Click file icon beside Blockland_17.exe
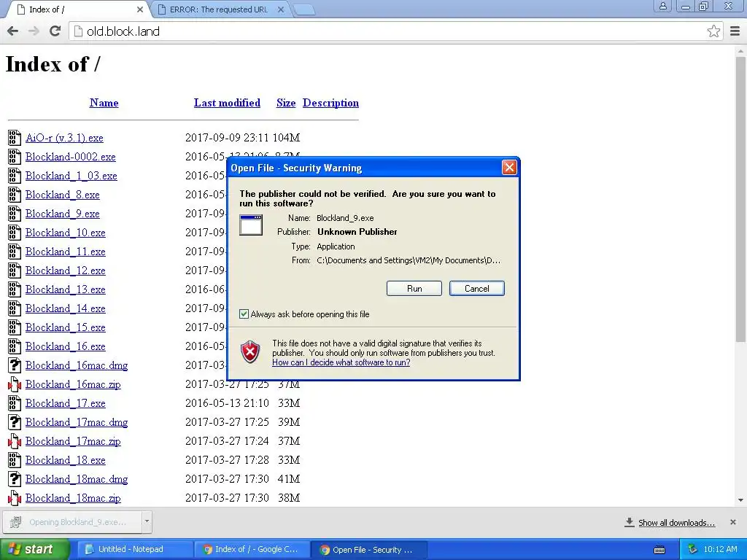Image resolution: width=747 pixels, height=560 pixels. [x=15, y=403]
